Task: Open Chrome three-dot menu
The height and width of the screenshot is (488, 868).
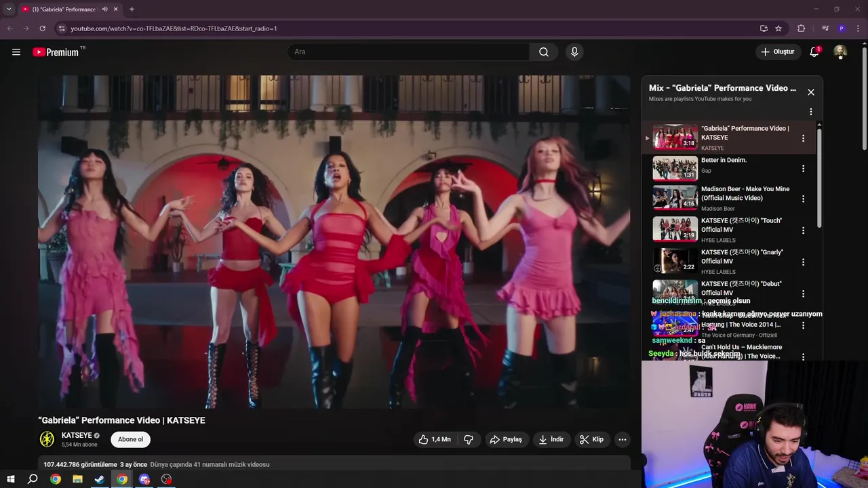Action: point(858,28)
